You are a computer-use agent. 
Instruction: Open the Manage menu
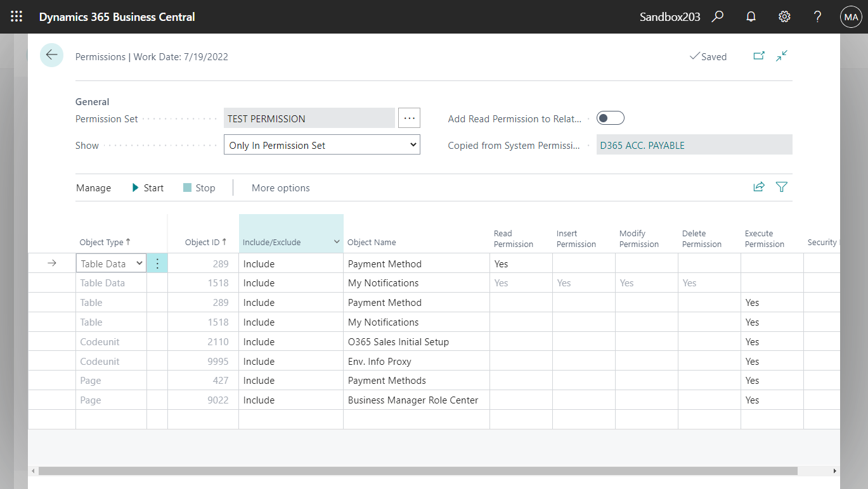click(93, 187)
